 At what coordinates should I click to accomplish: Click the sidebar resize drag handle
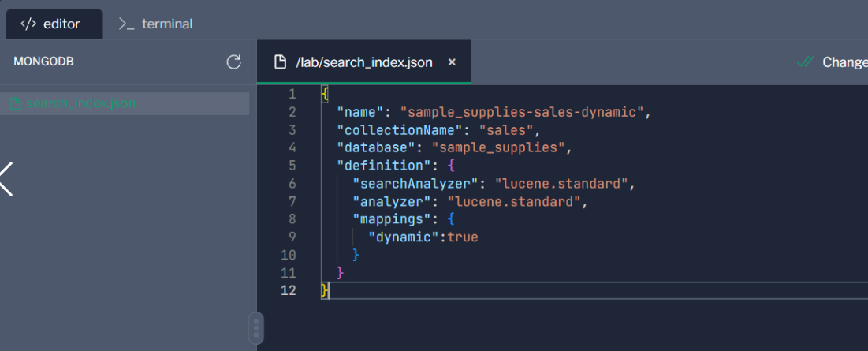click(256, 327)
